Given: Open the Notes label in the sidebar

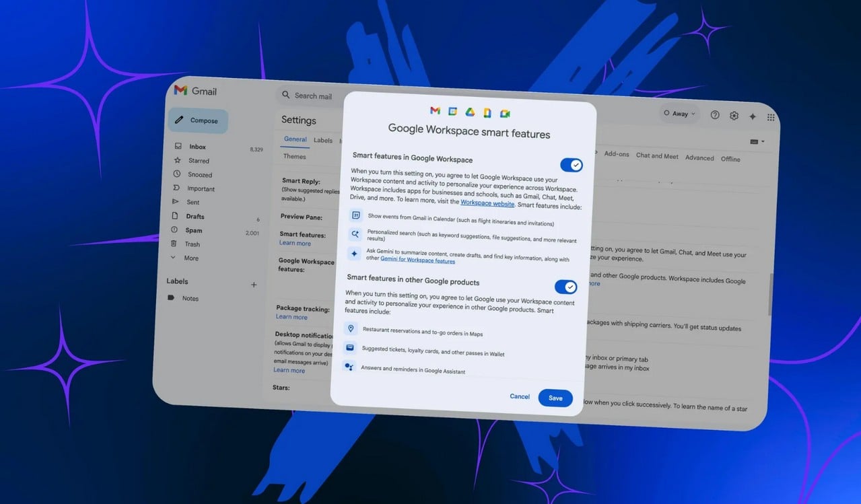Looking at the screenshot, I should click(190, 298).
